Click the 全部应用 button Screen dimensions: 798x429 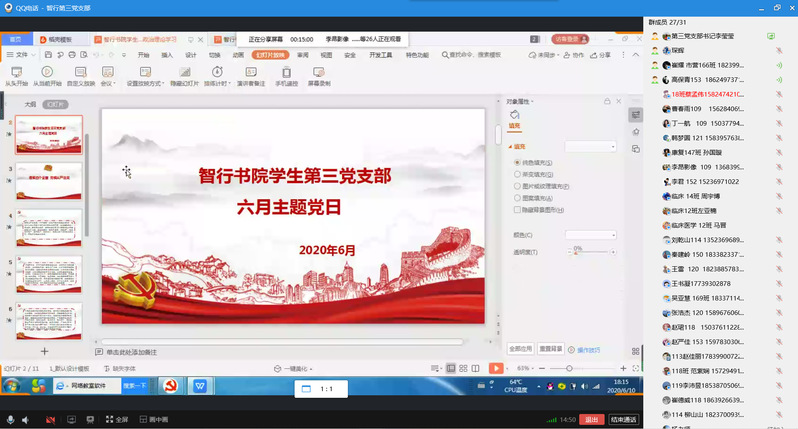(x=520, y=349)
